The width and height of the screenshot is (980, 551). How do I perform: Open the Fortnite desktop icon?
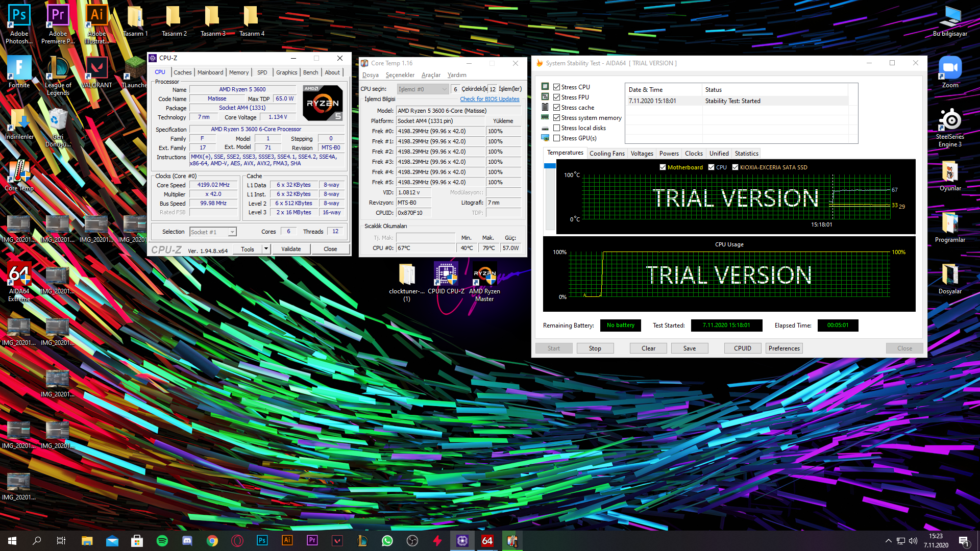[x=19, y=71]
